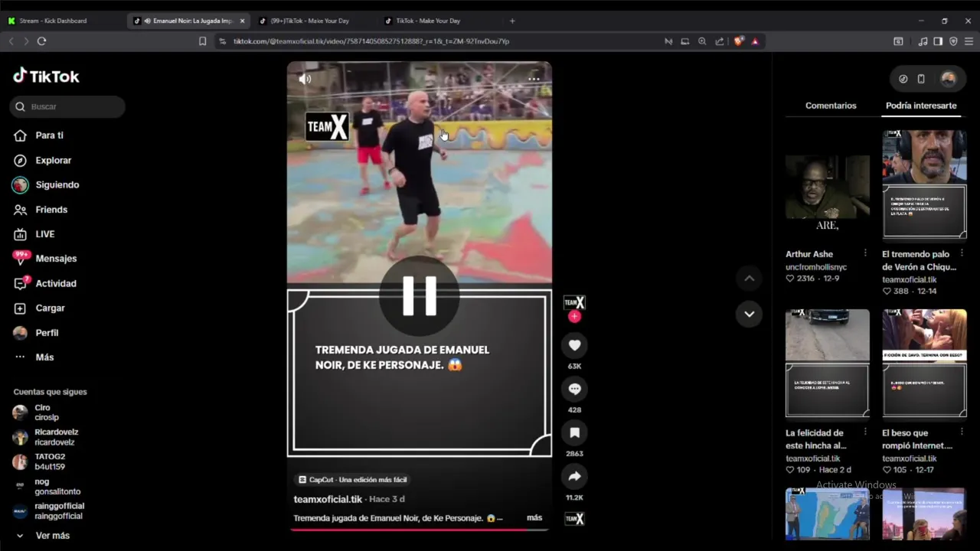
Task: Open the profile avatar in top pill
Action: (x=948, y=79)
